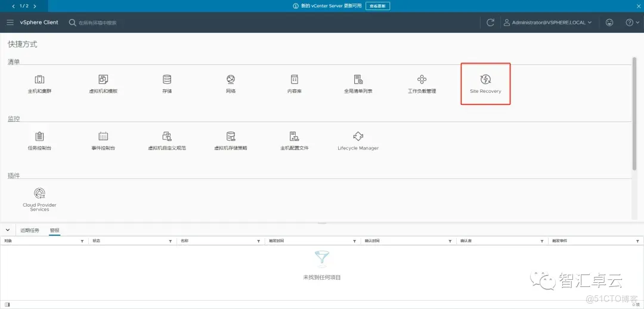Click the refresh icon in header
This screenshot has height=309, width=644.
(490, 23)
